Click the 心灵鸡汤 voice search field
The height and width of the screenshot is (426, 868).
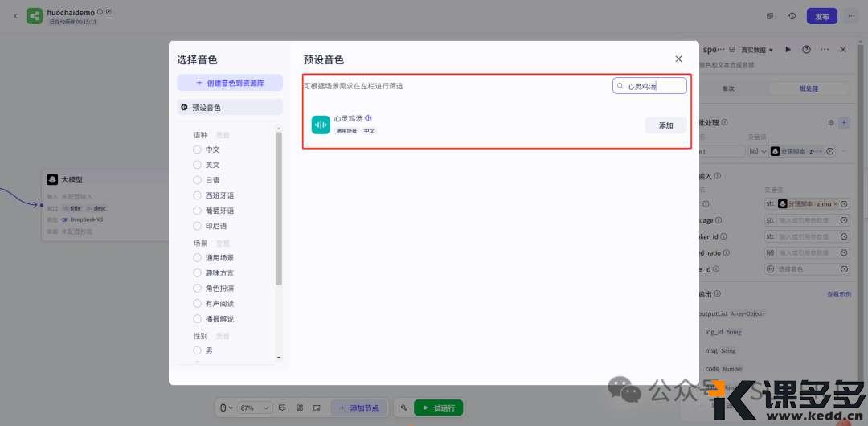650,86
